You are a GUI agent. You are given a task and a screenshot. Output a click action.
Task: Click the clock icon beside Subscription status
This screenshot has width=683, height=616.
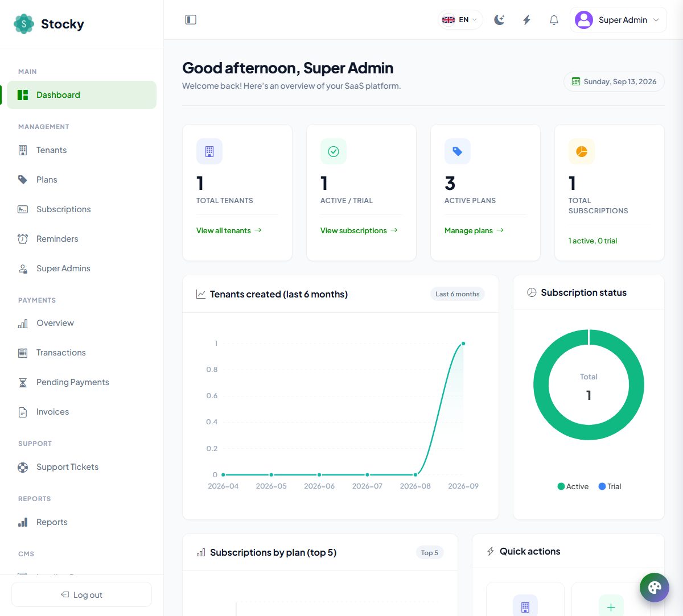[x=532, y=292]
